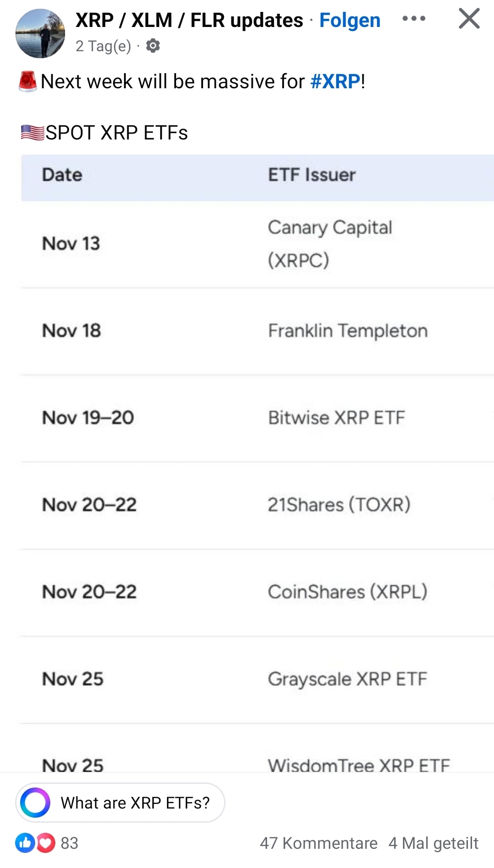Image resolution: width=494 pixels, height=868 pixels.
Task: Close the post with the X icon
Action: (x=469, y=19)
